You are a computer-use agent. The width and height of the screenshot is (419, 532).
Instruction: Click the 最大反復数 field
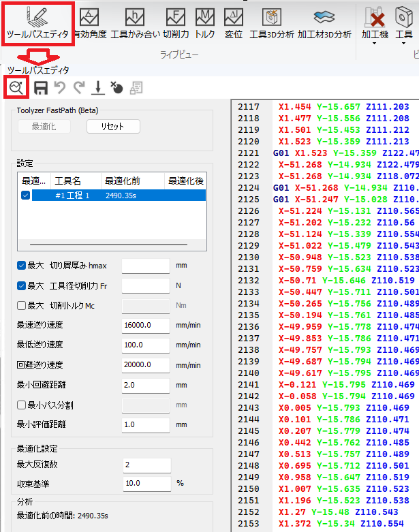(147, 465)
